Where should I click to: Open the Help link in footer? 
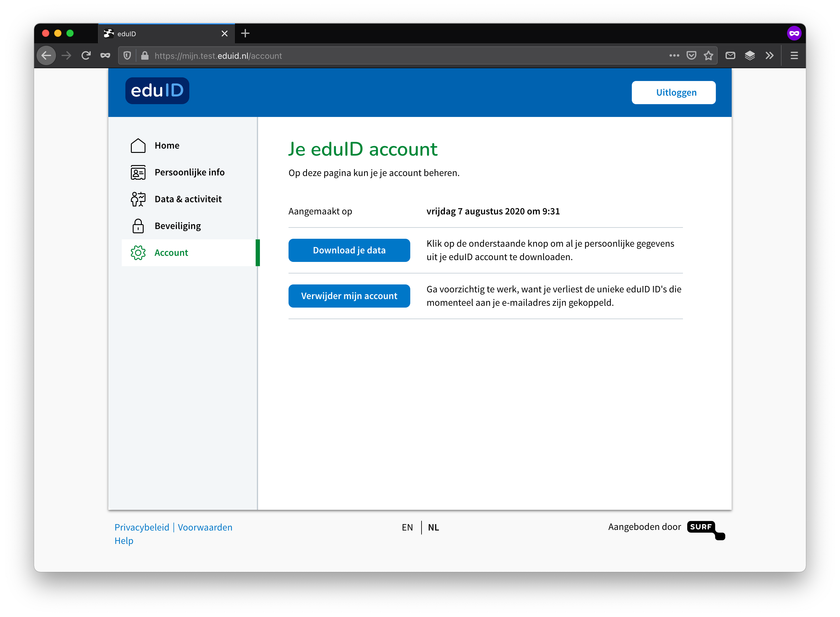pyautogui.click(x=124, y=541)
